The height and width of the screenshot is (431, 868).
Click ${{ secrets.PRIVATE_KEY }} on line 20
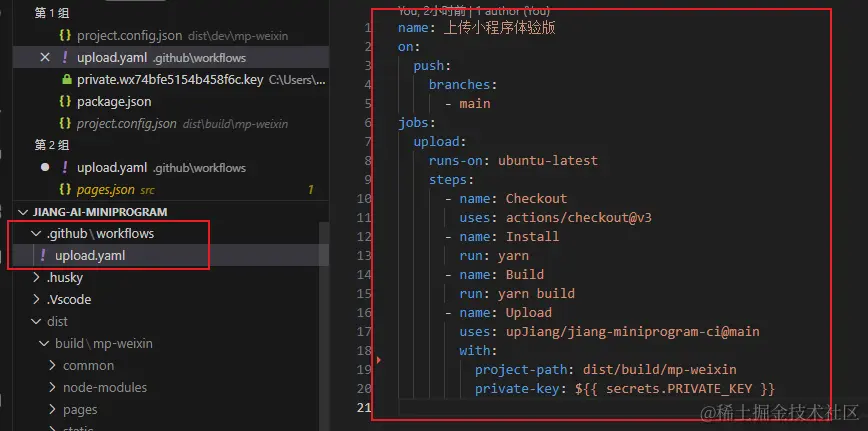(675, 389)
